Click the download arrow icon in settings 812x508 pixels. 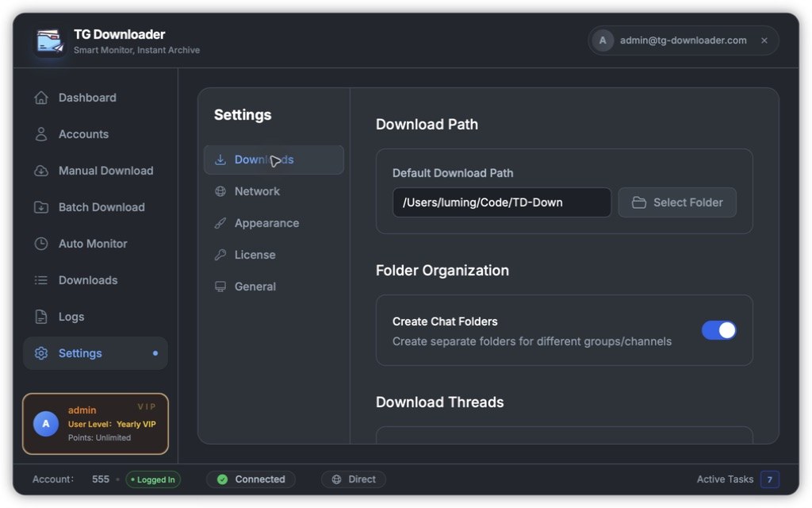(220, 160)
